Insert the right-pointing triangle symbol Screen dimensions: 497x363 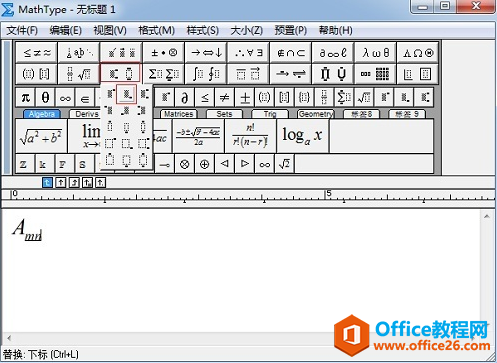(x=244, y=164)
